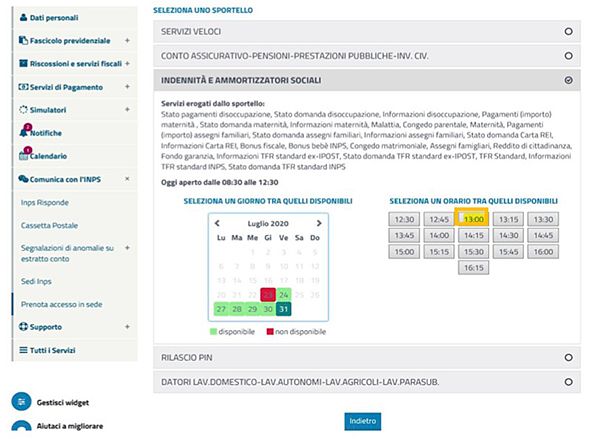Select unavailable red day 23
The width and height of the screenshot is (610, 439).
(268, 295)
